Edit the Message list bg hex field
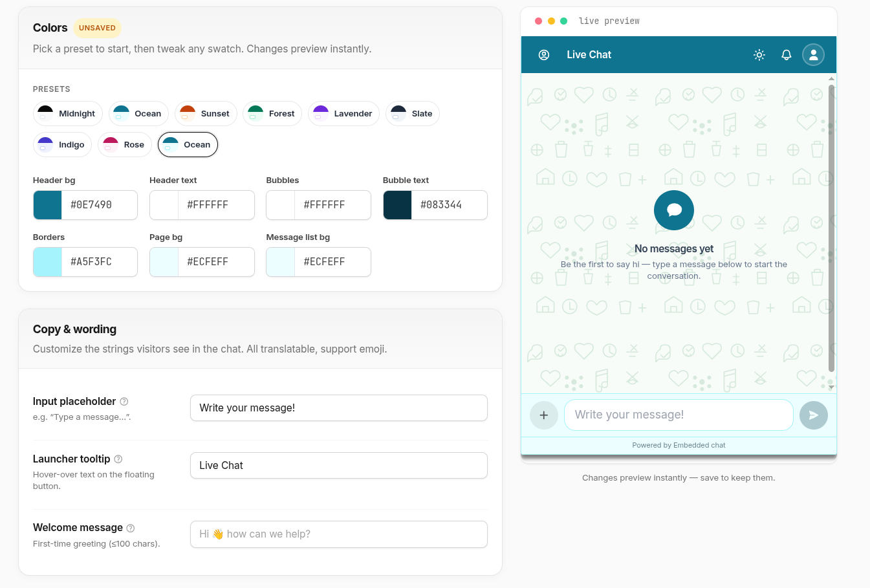 pyautogui.click(x=332, y=262)
